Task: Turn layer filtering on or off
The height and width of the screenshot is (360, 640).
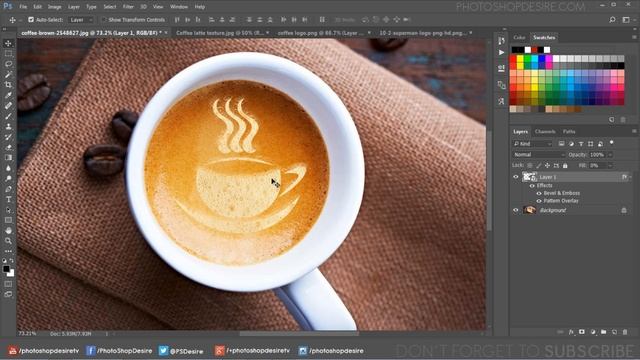Action: click(611, 143)
